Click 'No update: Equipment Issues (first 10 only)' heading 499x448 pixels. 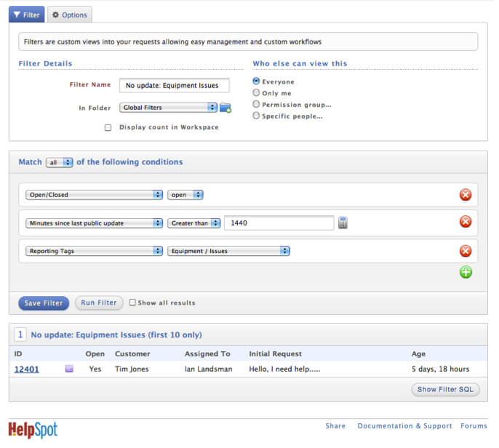pyautogui.click(x=116, y=335)
